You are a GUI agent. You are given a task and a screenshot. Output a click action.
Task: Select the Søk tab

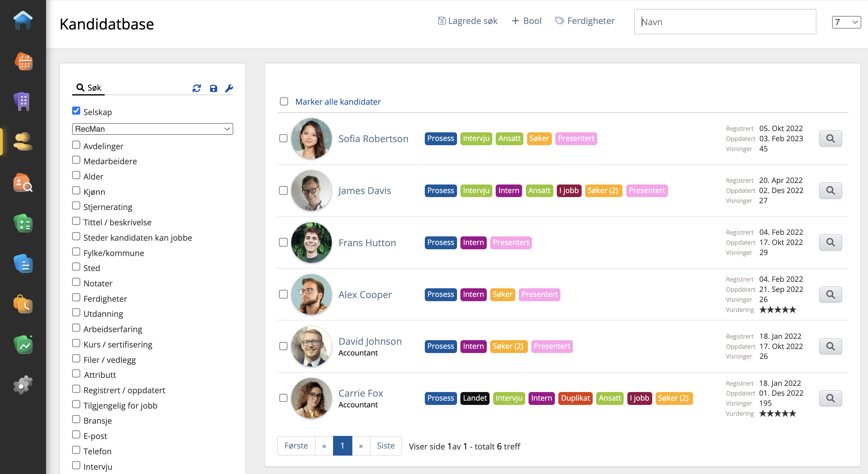coord(89,88)
